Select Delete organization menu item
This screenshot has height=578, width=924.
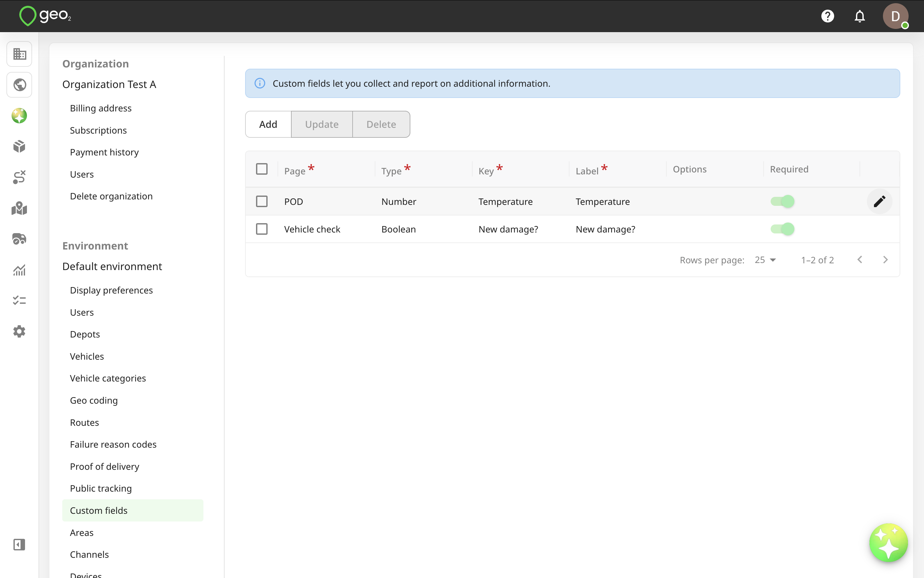[x=111, y=196]
